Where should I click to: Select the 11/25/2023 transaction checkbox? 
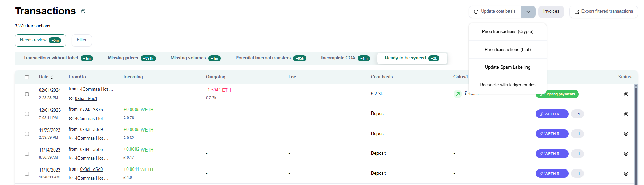click(27, 134)
